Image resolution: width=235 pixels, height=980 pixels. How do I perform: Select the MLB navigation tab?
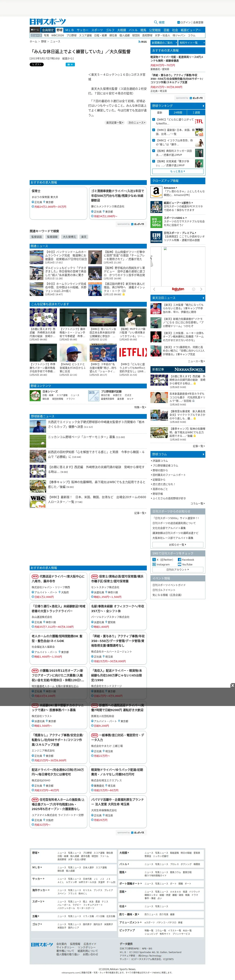point(70,30)
